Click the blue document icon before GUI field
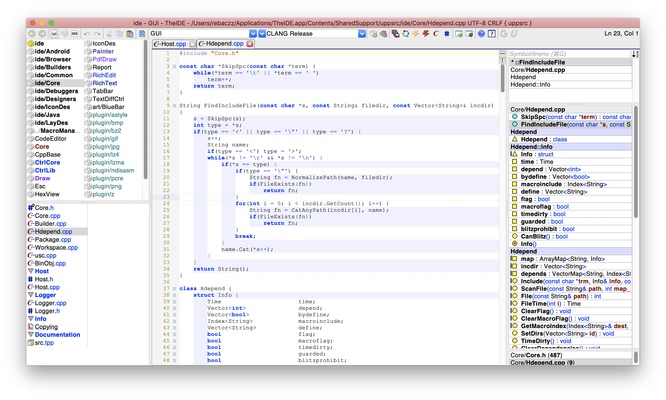The height and width of the screenshot is (400, 666). pos(142,34)
